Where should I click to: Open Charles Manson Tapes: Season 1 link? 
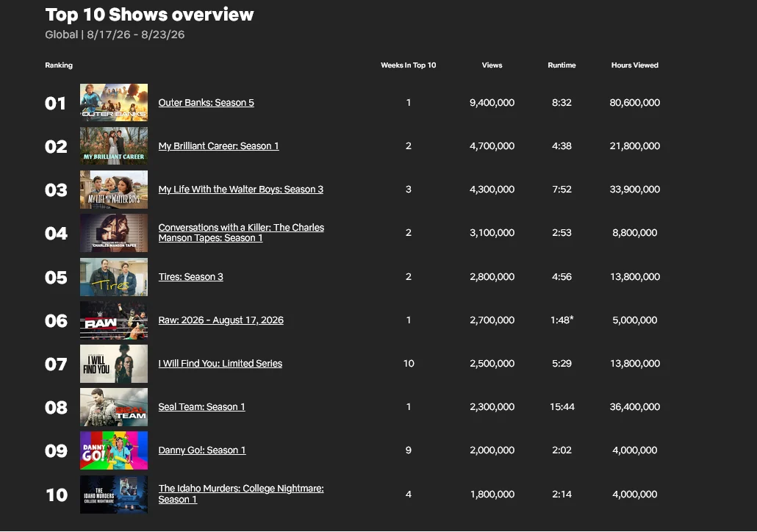click(241, 233)
